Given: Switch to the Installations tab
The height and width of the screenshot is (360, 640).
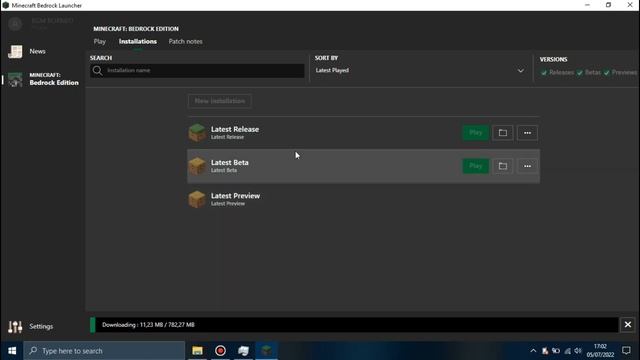Looking at the screenshot, I should pyautogui.click(x=138, y=42).
